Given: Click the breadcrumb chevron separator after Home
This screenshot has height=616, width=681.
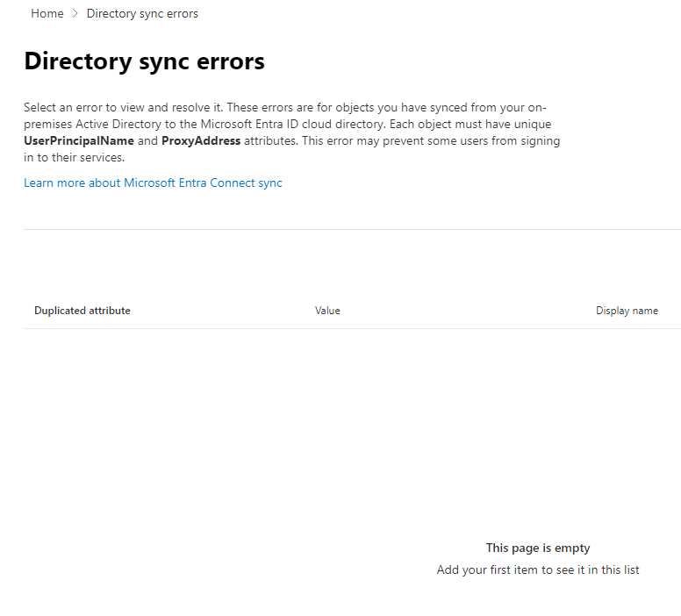Looking at the screenshot, I should [x=75, y=13].
